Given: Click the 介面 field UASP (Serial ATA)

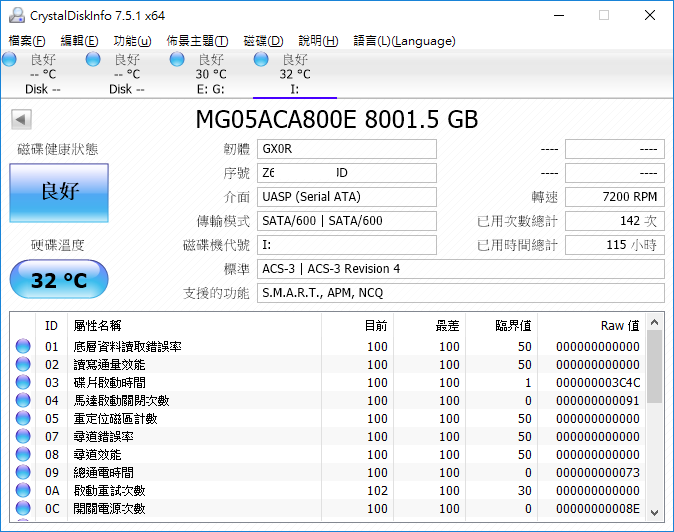Looking at the screenshot, I should (347, 197).
